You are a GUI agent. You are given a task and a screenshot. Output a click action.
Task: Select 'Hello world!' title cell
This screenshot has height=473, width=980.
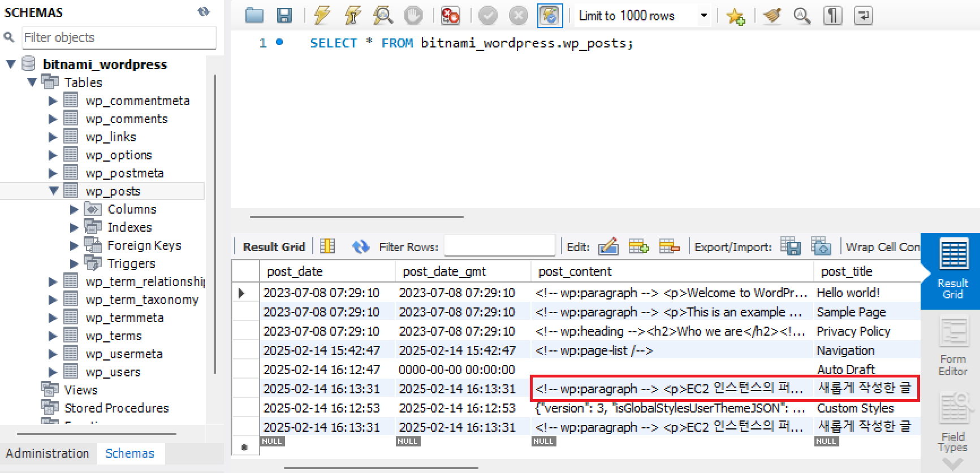click(867, 293)
